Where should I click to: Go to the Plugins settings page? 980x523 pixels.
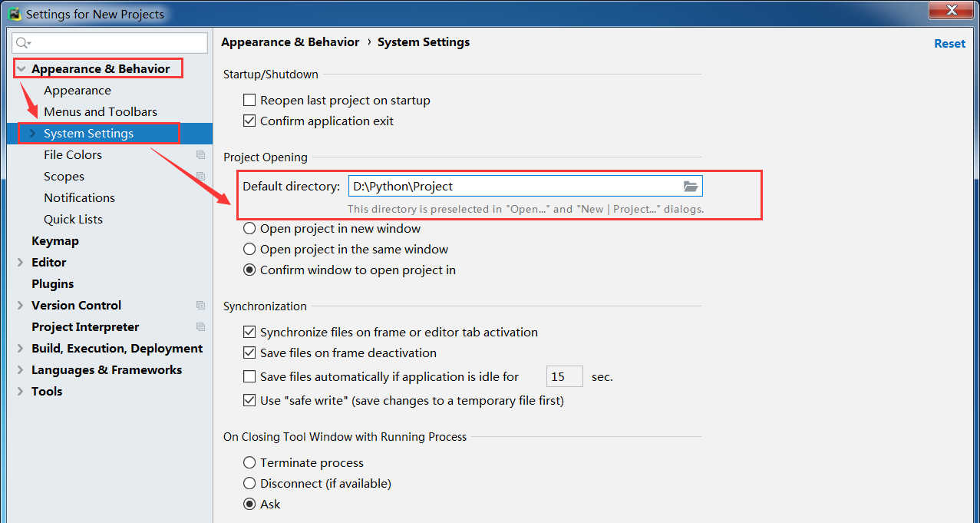pyautogui.click(x=53, y=284)
